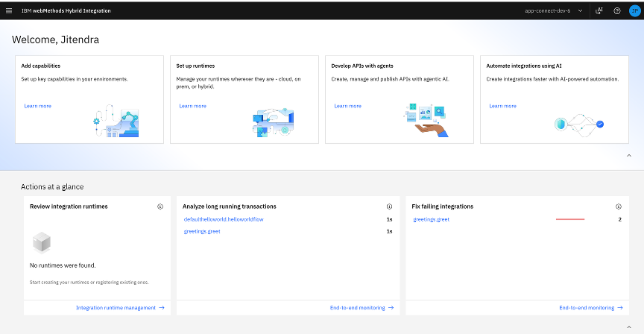
Task: Open greetings.greet in Fix failing integrations
Action: (x=432, y=219)
